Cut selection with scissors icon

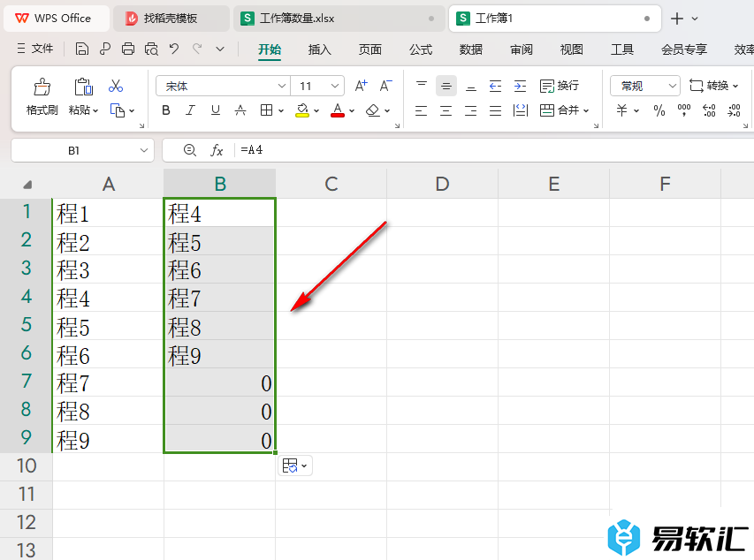(x=116, y=86)
